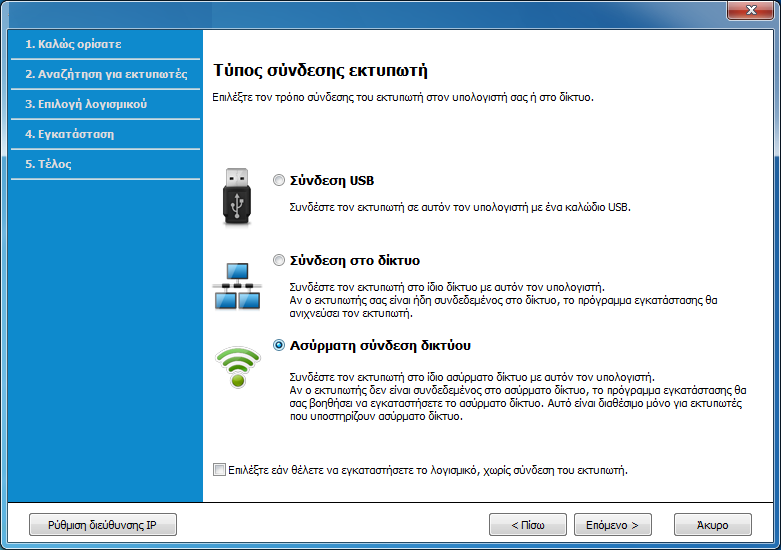781x550 pixels.
Task: Select the Ασύρματη σύνδεση δικτύου radio button
Action: 279,345
